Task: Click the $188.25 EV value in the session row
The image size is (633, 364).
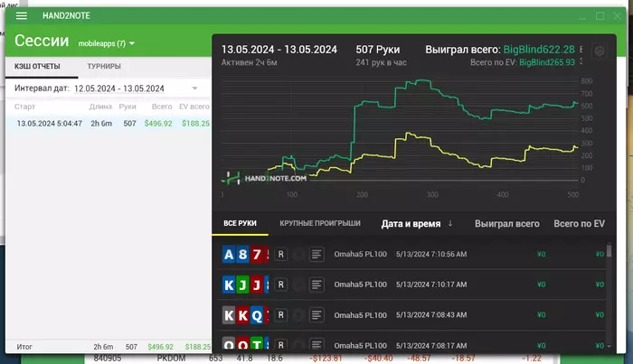Action: (196, 124)
